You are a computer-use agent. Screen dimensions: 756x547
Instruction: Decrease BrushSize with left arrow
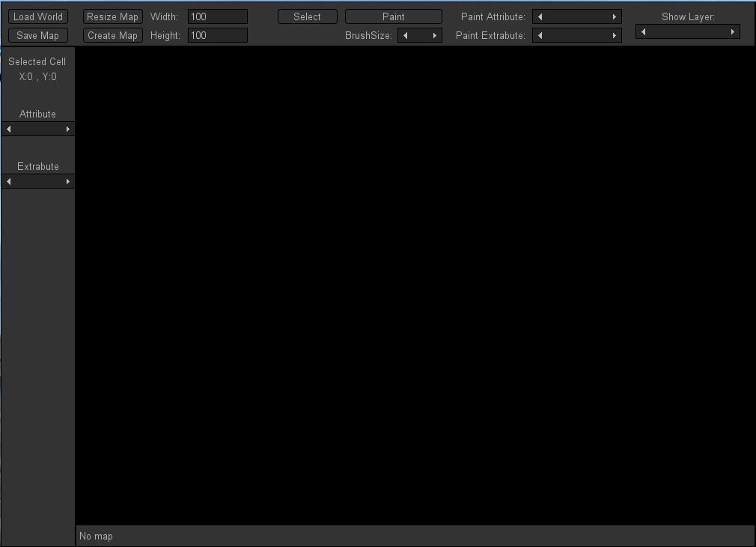(x=405, y=35)
